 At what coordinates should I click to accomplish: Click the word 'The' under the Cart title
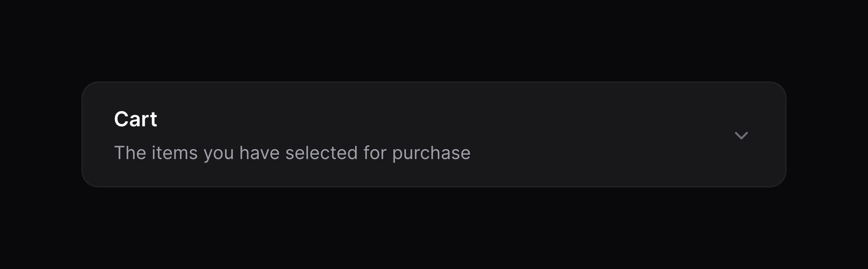pos(130,153)
